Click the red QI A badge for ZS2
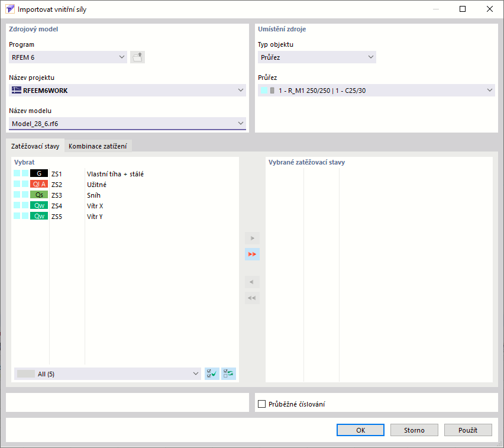Image resolution: width=504 pixels, height=448 pixels. click(x=39, y=184)
